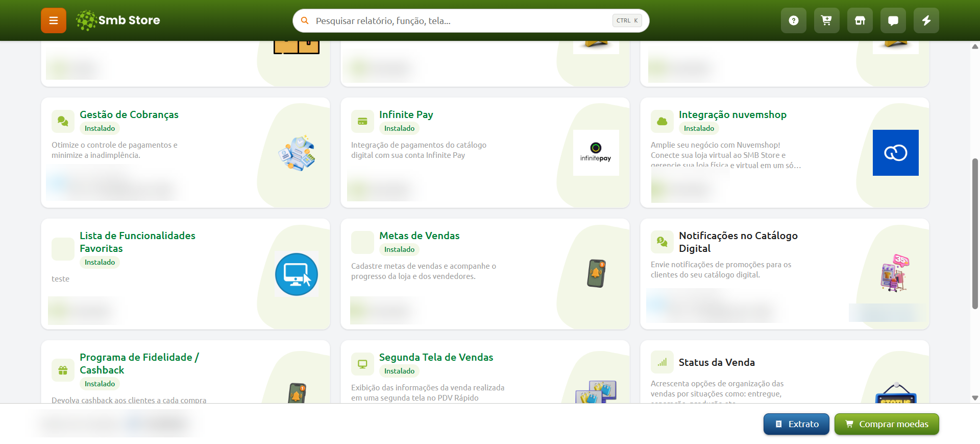Click the CTRL K shortcut badge
This screenshot has height=444, width=980.
627,20
